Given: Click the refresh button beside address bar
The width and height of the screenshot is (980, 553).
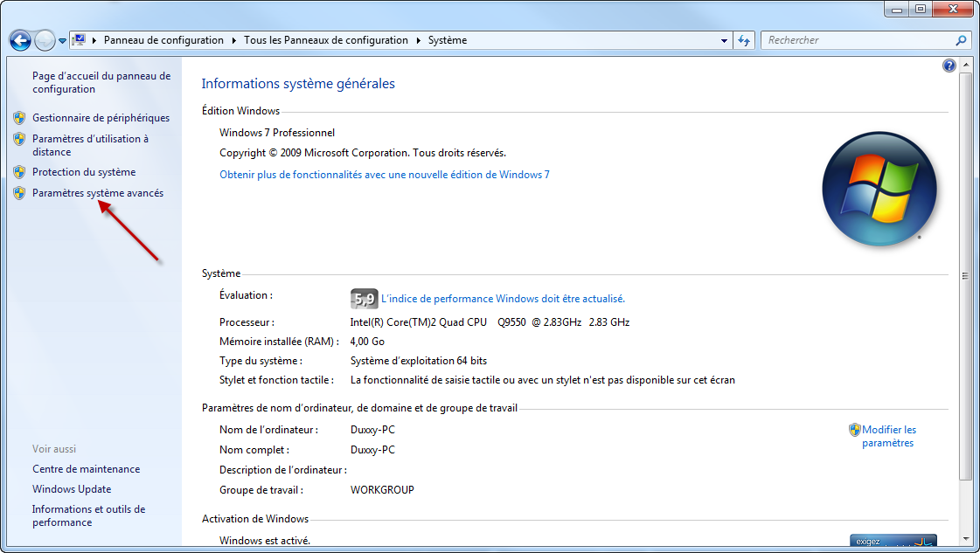Looking at the screenshot, I should pyautogui.click(x=744, y=40).
